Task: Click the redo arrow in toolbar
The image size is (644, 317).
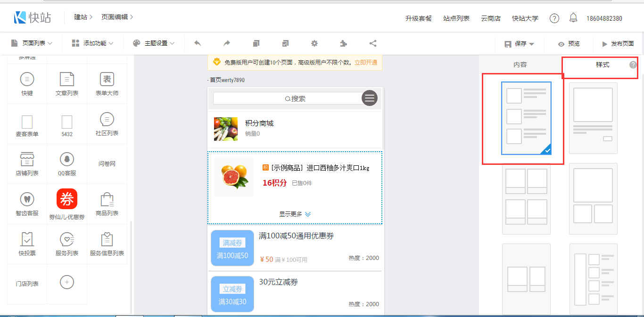Action: click(x=227, y=43)
